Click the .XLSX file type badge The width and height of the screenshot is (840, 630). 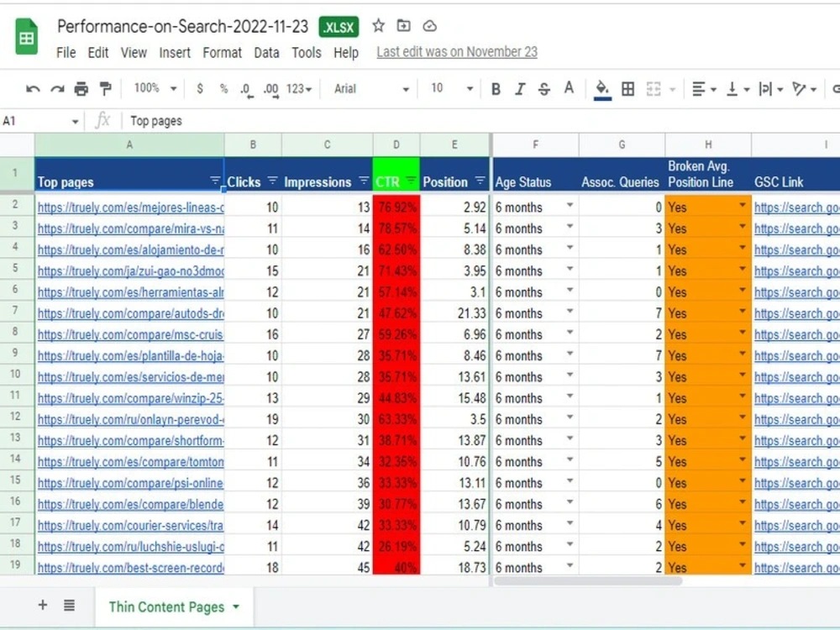click(339, 27)
